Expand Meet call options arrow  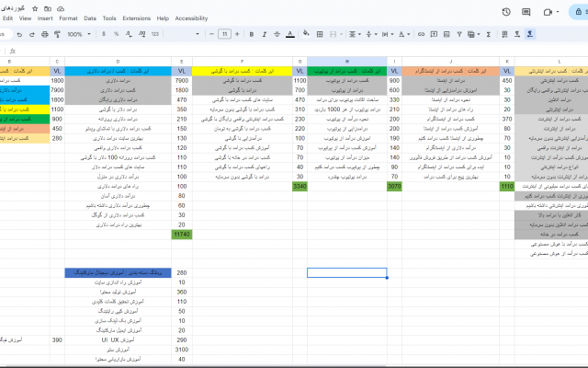point(558,12)
